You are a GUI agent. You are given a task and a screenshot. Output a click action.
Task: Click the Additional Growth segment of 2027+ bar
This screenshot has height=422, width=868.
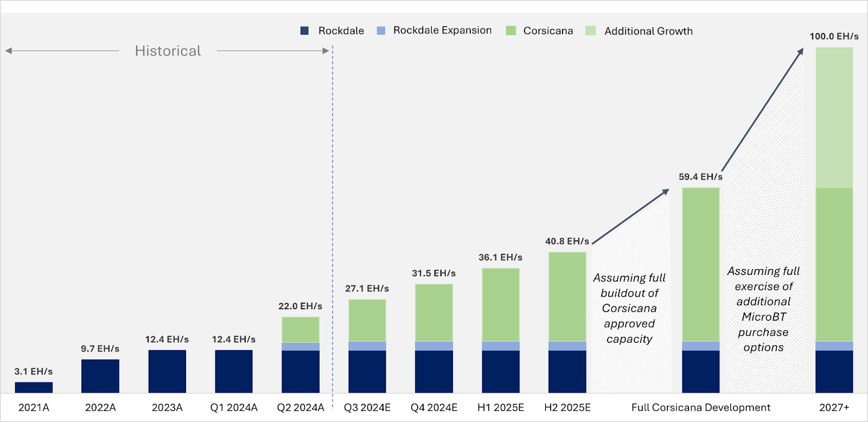834,118
